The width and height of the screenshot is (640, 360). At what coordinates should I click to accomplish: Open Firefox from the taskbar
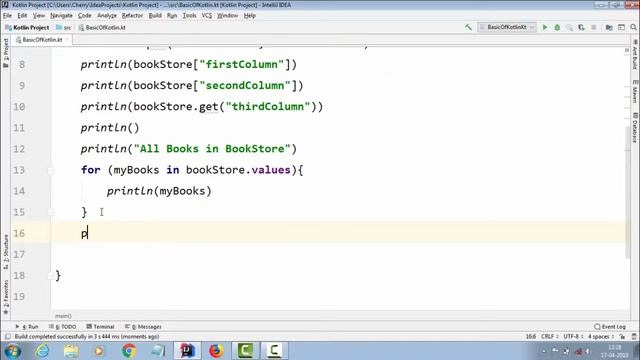click(216, 351)
